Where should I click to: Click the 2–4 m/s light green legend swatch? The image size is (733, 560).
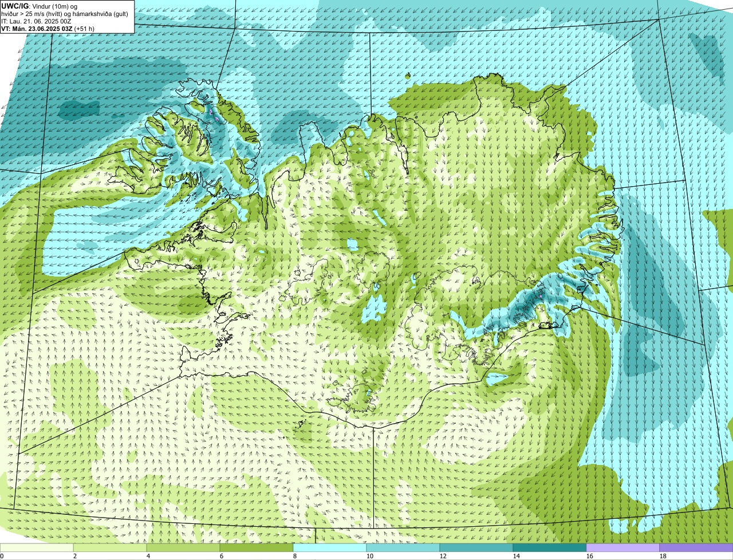coord(110,548)
